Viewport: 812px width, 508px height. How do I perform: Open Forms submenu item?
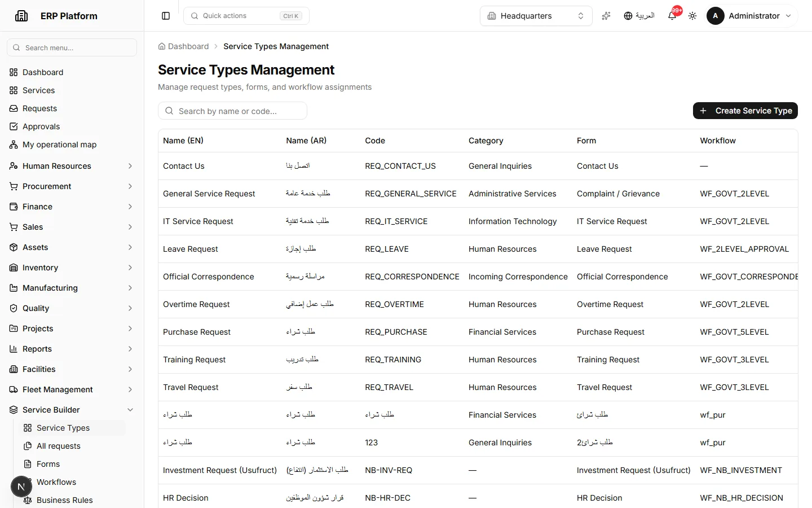pos(72,464)
